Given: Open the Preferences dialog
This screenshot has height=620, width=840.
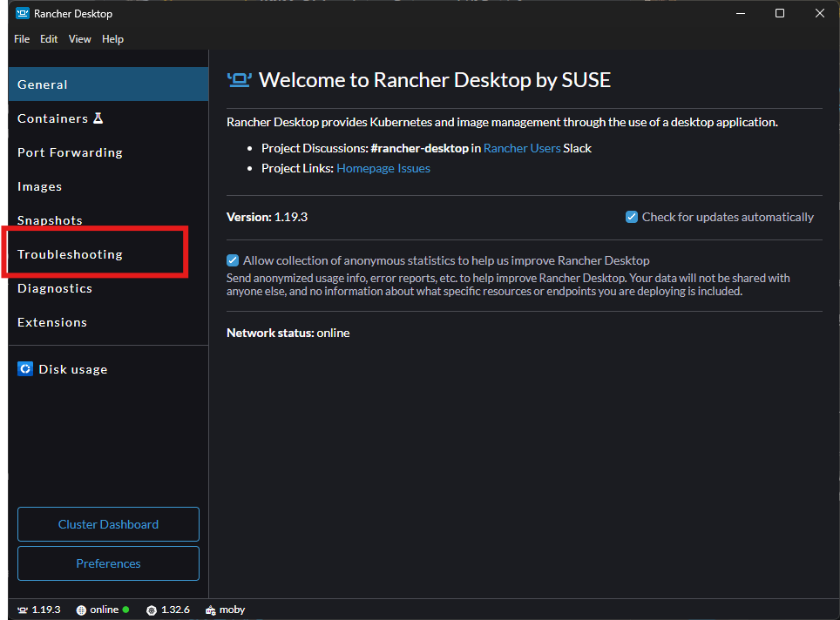Looking at the screenshot, I should (x=108, y=563).
